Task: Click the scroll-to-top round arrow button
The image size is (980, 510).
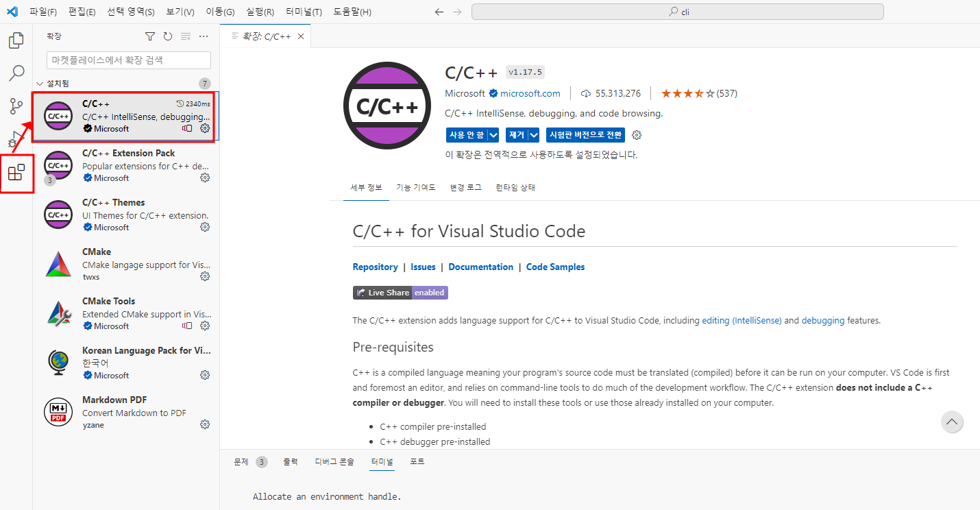Action: click(952, 422)
